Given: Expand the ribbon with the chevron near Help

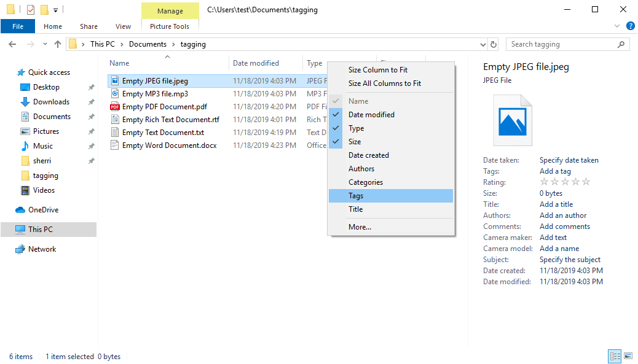Looking at the screenshot, I should tap(618, 26).
